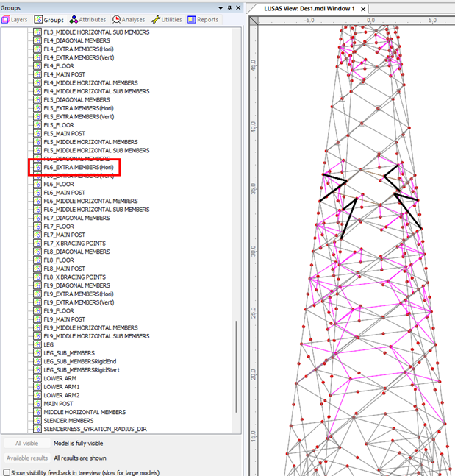Click the MAIN POST group icon
This screenshot has height=476, width=455.
[37, 404]
